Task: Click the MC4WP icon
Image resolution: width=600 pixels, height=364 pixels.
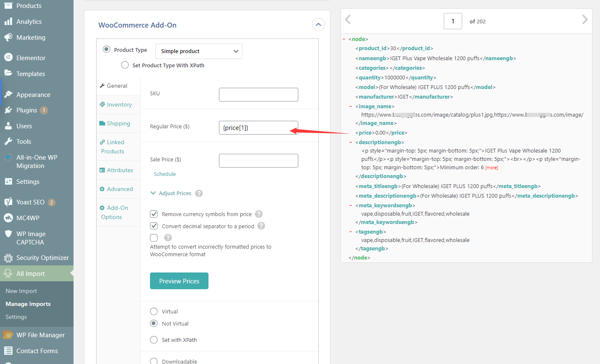Action: 8,218
